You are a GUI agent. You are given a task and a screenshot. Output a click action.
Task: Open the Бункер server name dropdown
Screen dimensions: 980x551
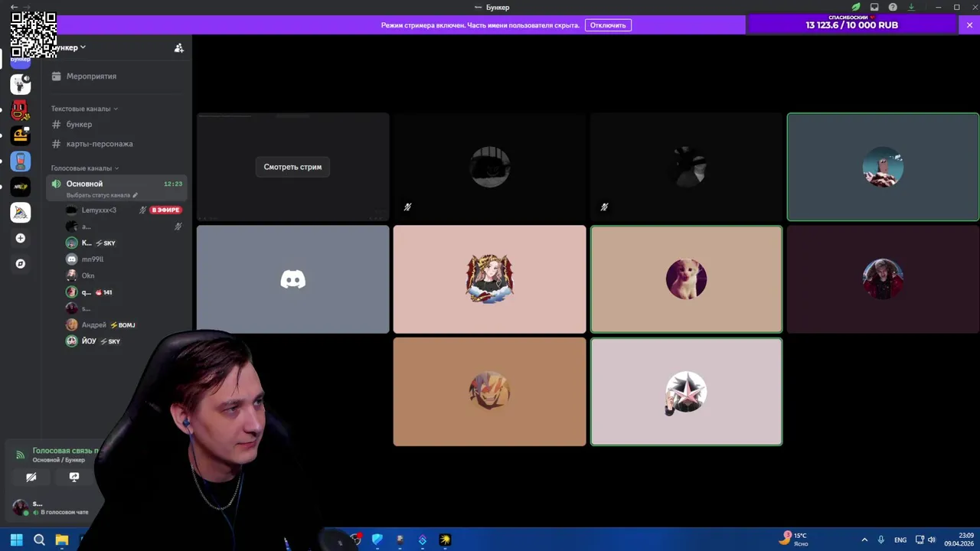tap(69, 47)
